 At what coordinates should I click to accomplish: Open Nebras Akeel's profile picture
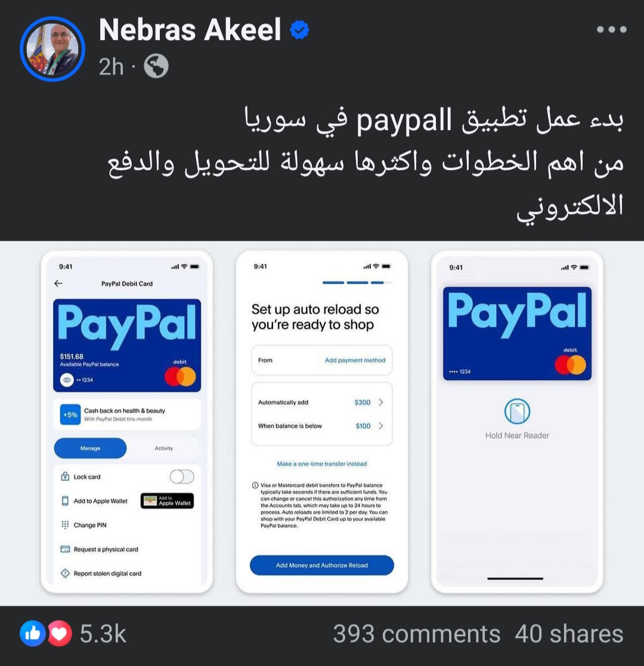(52, 49)
